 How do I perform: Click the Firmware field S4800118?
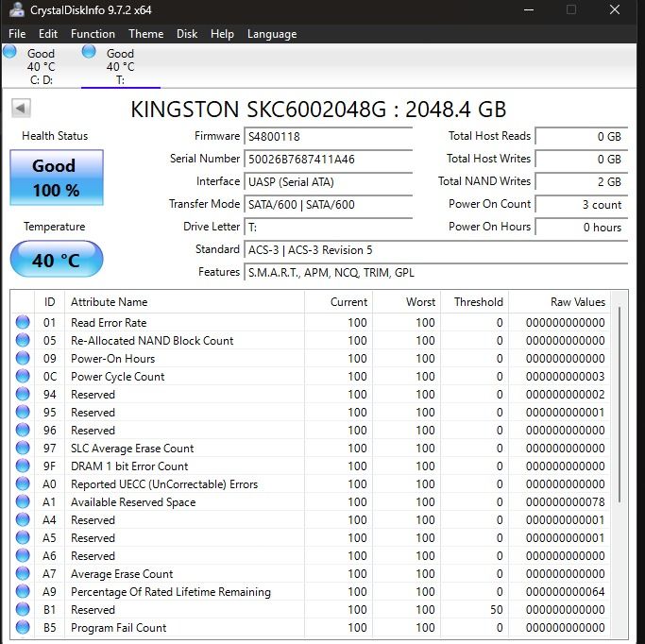328,136
